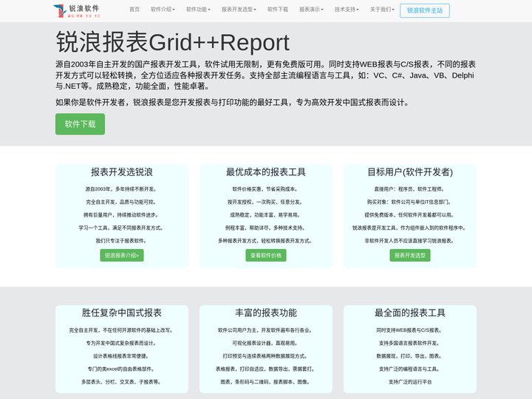Click the 胜任复杂中国式报表 card title
Screen dimensions: 532x399
[122, 313]
